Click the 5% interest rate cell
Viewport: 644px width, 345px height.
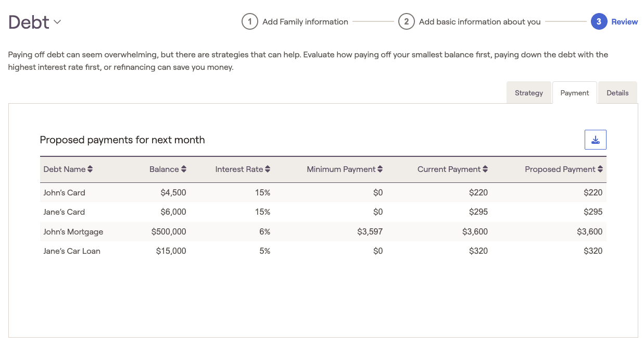pos(265,251)
